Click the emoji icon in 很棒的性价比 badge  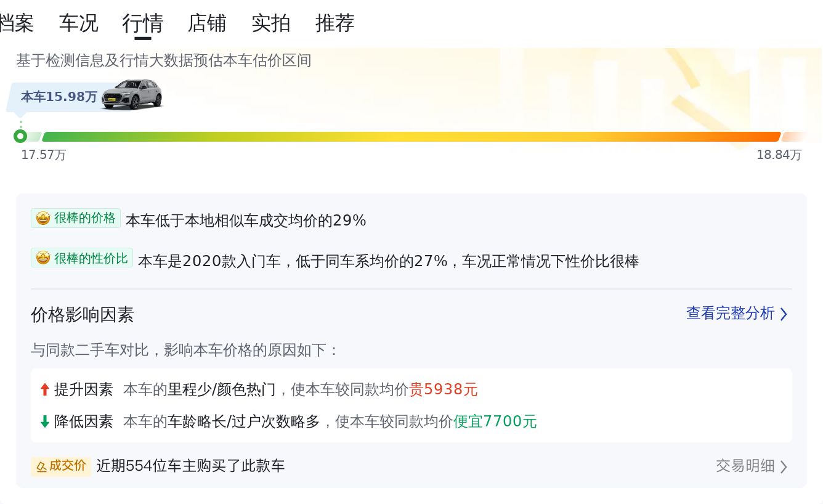point(43,258)
